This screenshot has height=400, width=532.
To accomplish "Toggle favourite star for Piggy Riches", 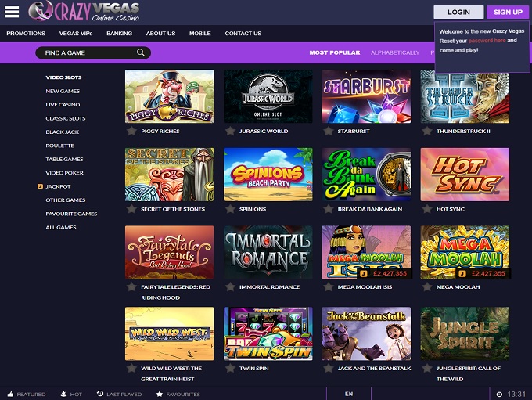I will coord(131,131).
